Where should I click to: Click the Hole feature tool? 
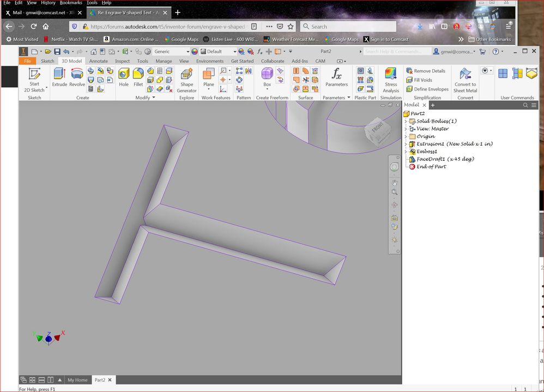[124, 77]
